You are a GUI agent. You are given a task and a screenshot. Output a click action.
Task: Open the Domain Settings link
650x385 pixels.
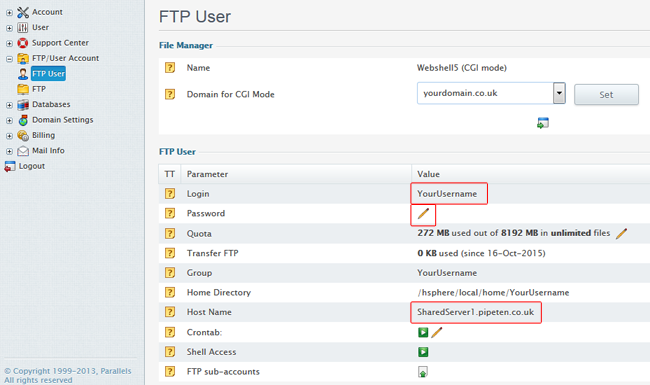coord(63,120)
